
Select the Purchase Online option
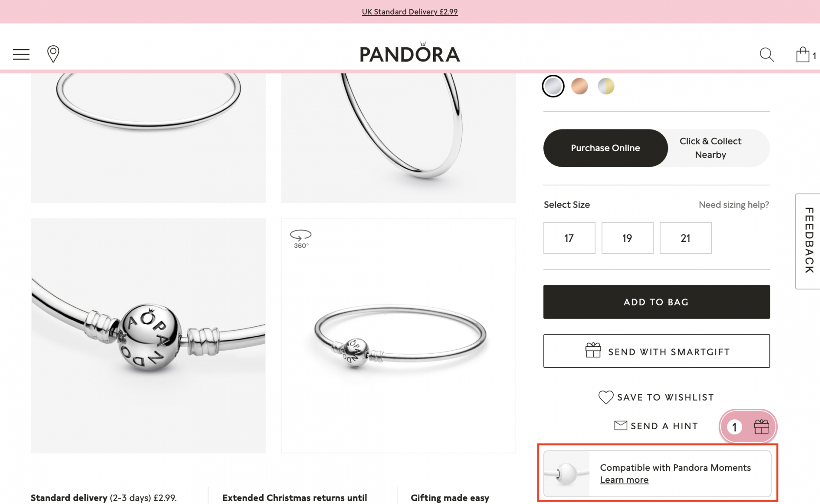[605, 148]
